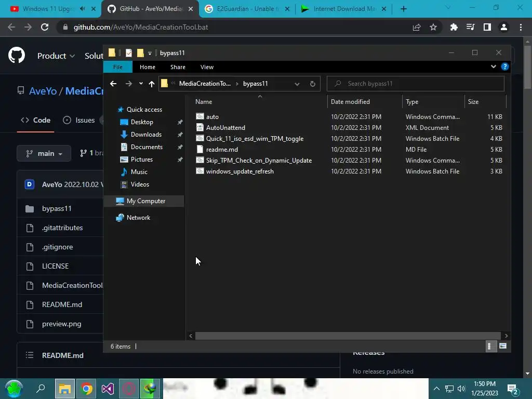
Task: Open Explorer help question mark icon
Action: click(505, 66)
